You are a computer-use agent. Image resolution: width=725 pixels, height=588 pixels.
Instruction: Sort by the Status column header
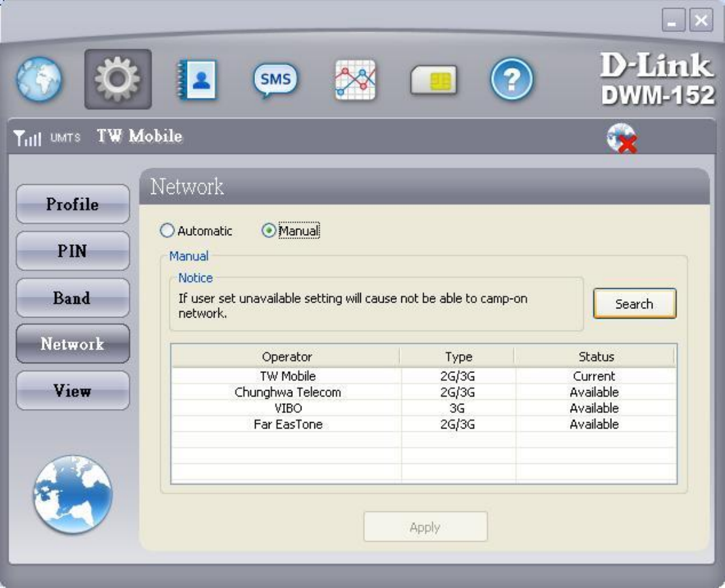point(596,357)
